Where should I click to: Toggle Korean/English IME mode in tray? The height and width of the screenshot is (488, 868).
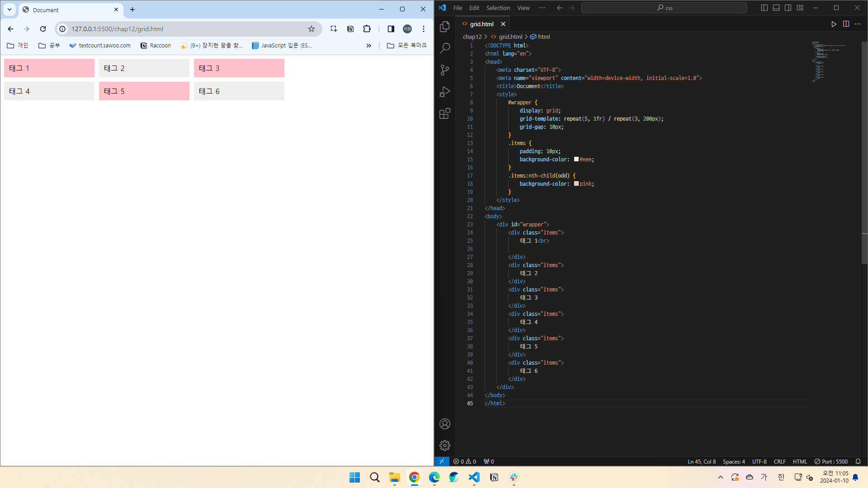click(x=781, y=477)
